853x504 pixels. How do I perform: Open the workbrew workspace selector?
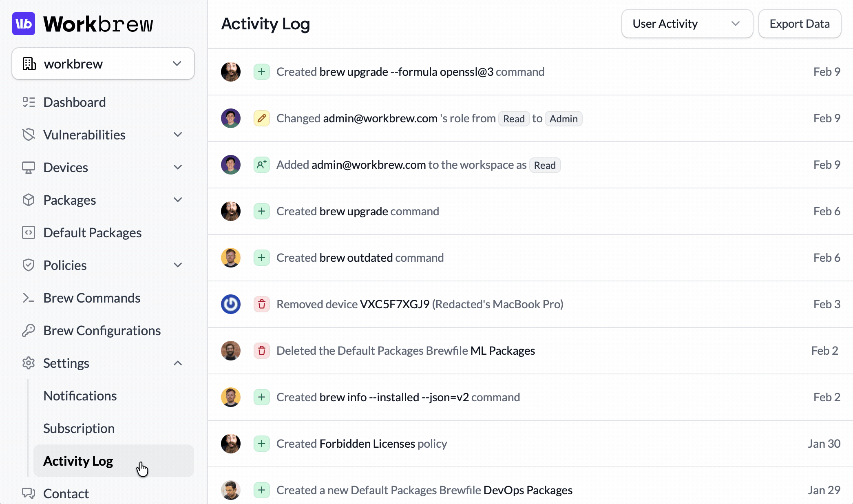pyautogui.click(x=103, y=64)
